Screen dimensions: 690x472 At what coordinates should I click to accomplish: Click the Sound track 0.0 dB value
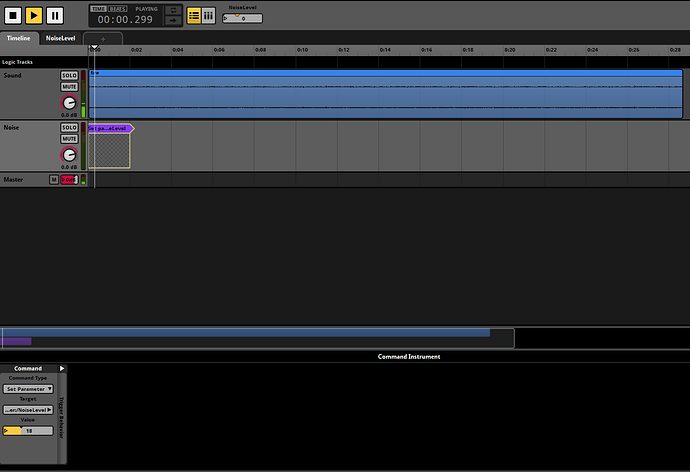click(x=69, y=115)
